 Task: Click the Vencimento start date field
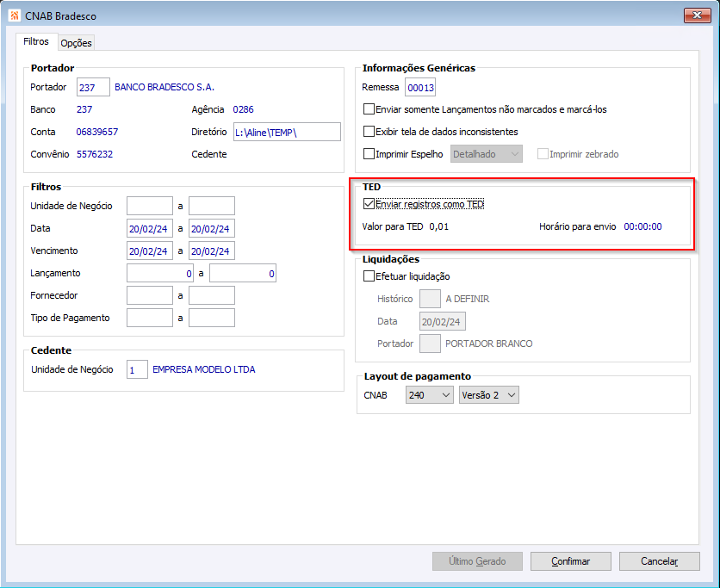coord(150,251)
